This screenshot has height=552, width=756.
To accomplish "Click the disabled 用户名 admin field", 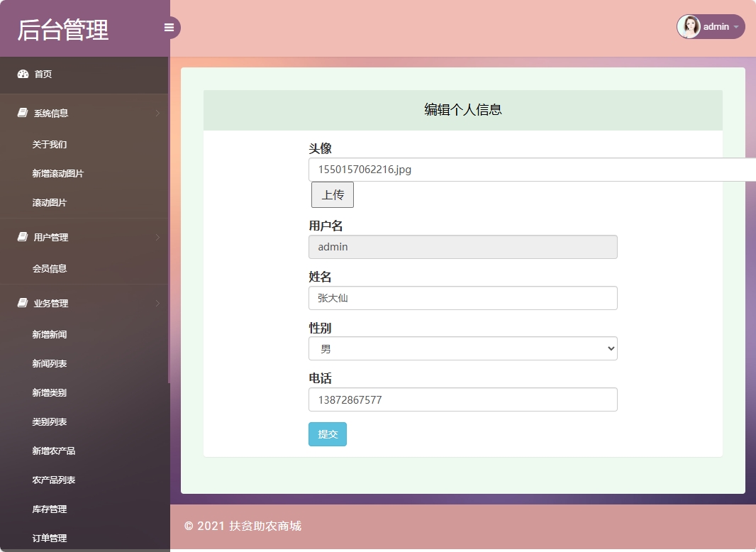I will coord(463,247).
